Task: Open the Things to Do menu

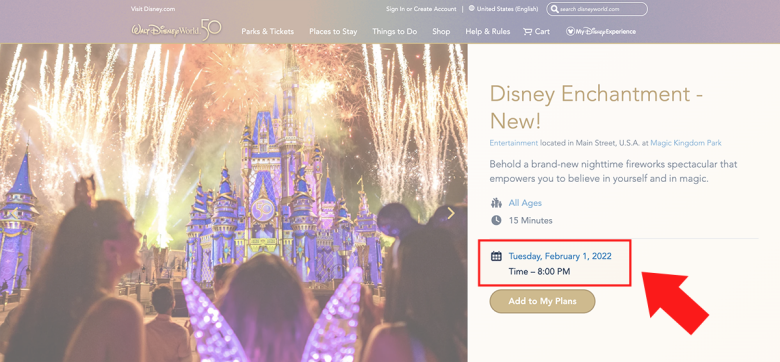Action: click(x=394, y=31)
